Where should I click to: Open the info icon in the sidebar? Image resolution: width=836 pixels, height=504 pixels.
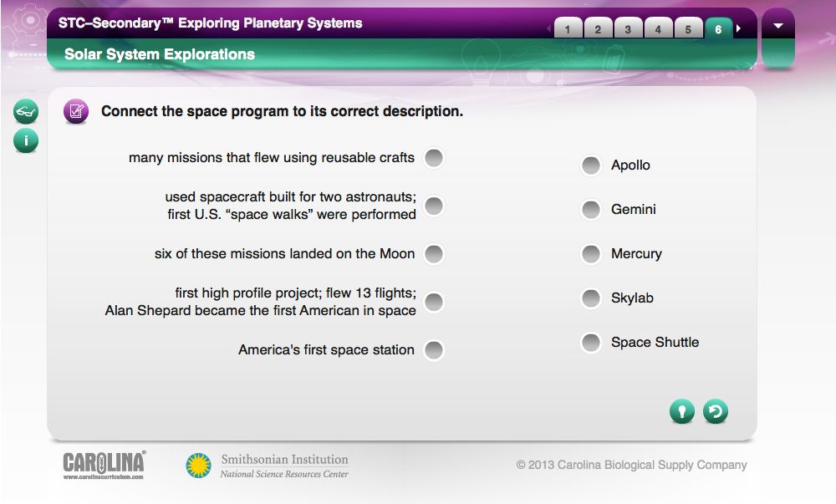[x=26, y=140]
